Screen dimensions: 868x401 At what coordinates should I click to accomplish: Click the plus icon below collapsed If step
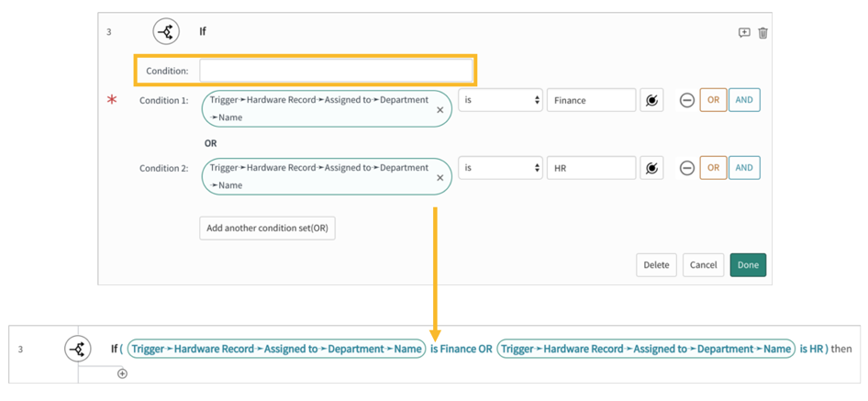122,373
